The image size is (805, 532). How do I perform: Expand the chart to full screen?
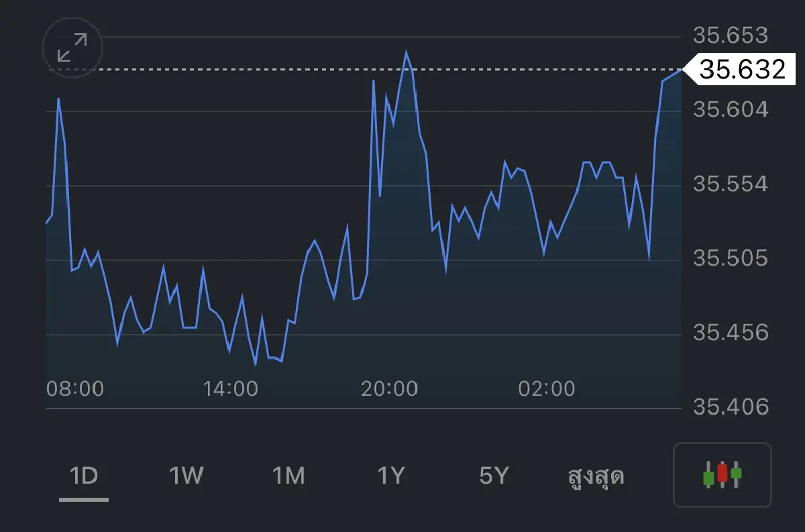[72, 48]
